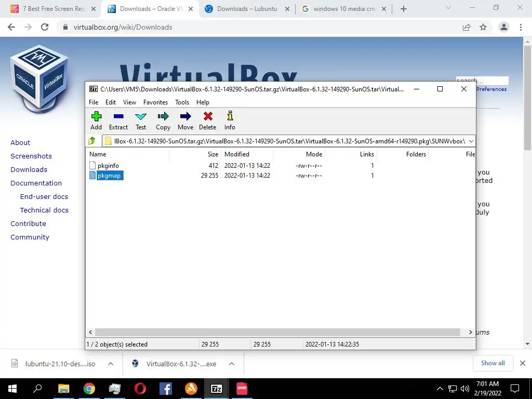Screen dimensions: 532x399
Task: Open 7-Zip from the taskbar
Action: tap(217, 389)
